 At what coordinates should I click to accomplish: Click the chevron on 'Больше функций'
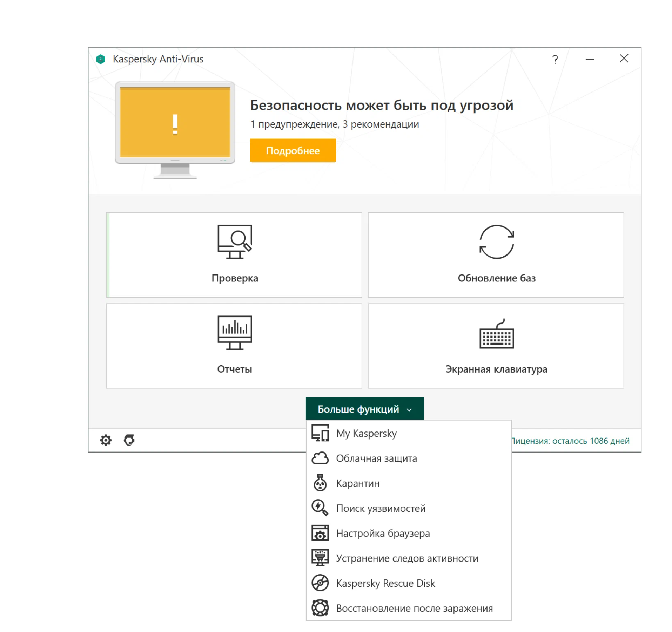[409, 409]
